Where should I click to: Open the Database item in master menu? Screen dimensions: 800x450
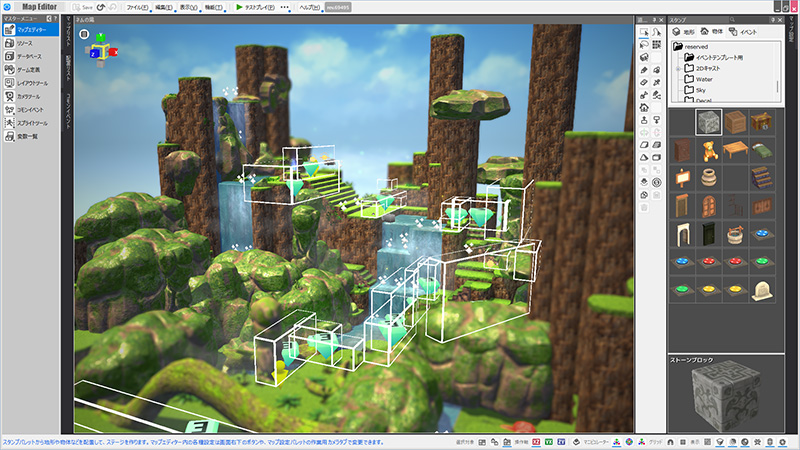[28, 57]
